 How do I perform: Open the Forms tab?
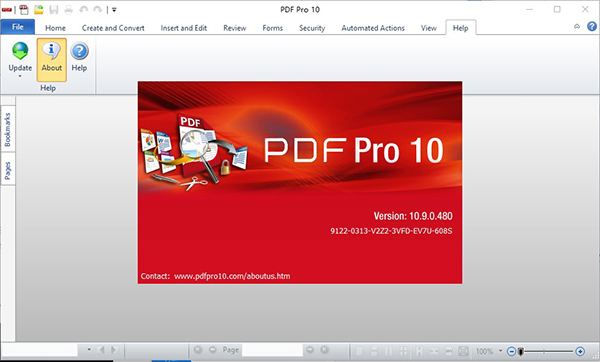coord(272,28)
